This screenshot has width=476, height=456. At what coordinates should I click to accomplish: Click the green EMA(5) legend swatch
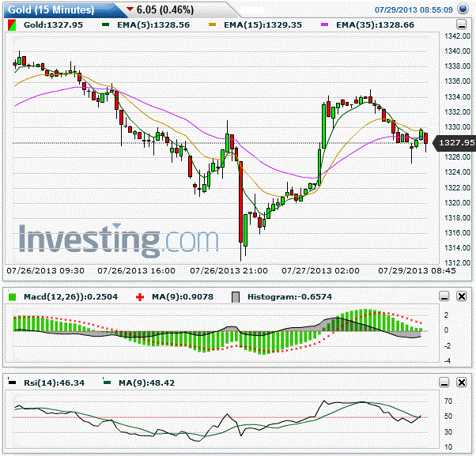tap(106, 24)
